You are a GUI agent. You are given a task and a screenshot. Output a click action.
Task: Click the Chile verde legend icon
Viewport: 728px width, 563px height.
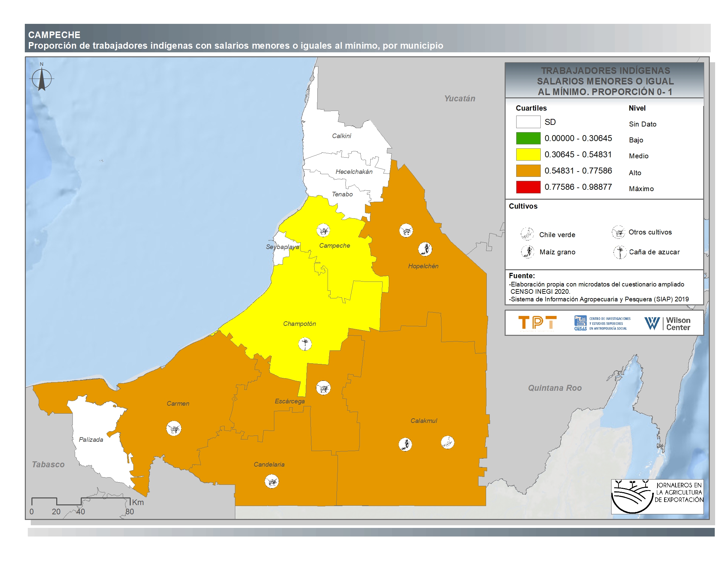point(527,234)
